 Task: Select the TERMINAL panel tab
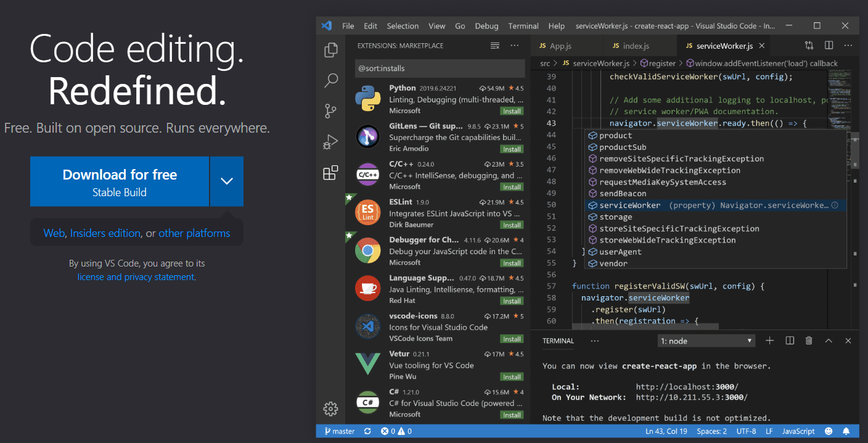[558, 341]
